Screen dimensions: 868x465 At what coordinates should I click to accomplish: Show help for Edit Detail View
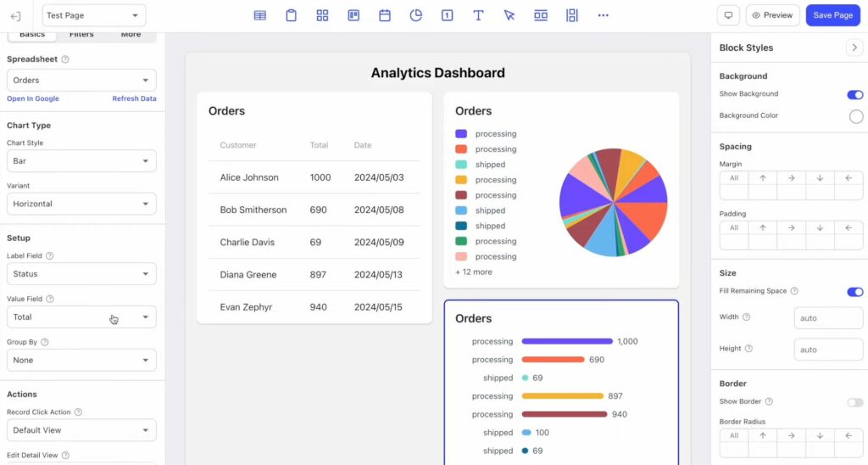click(65, 456)
